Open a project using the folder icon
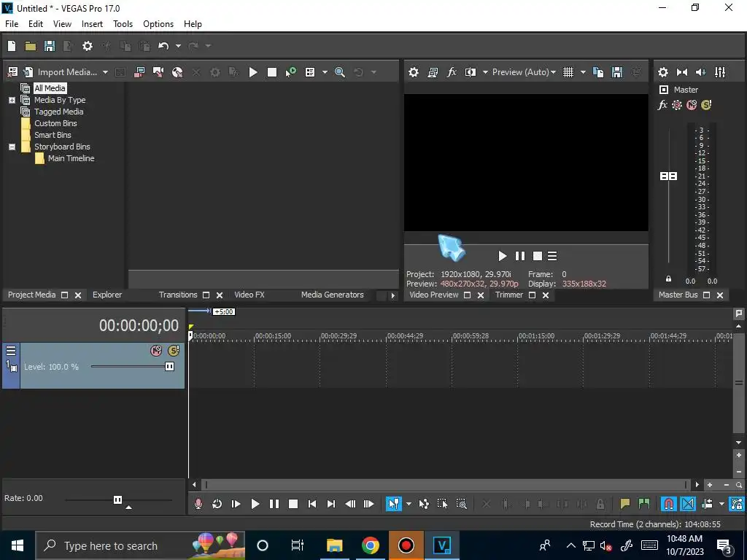Viewport: 747px width, 560px height. [x=31, y=46]
